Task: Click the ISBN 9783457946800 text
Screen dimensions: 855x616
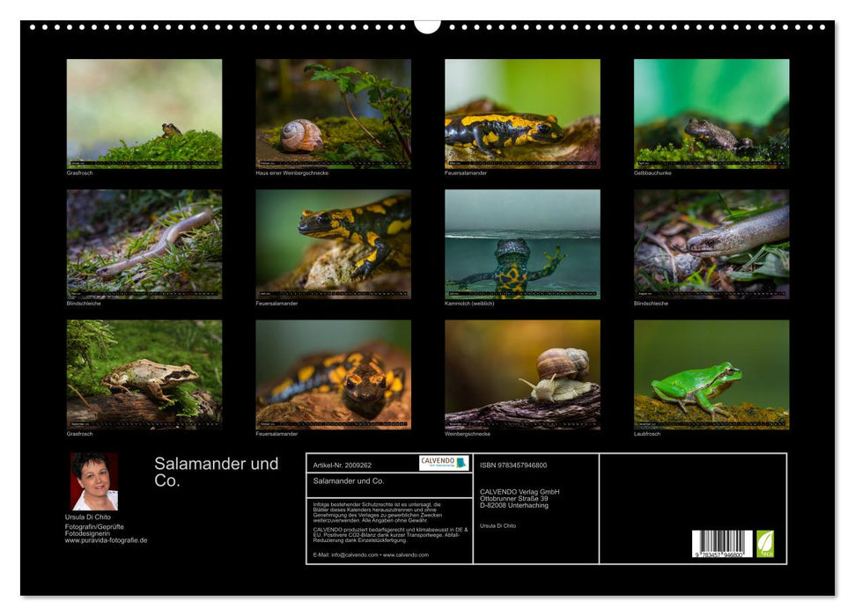Action: click(513, 464)
